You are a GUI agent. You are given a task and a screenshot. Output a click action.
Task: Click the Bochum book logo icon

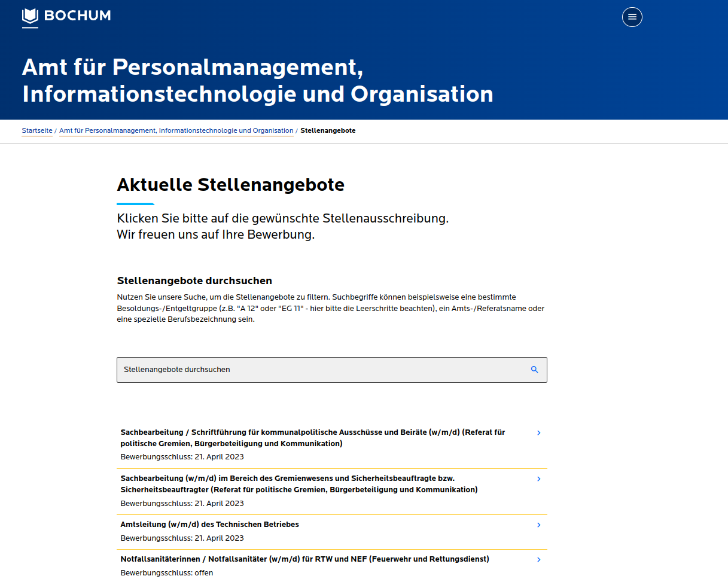(30, 17)
